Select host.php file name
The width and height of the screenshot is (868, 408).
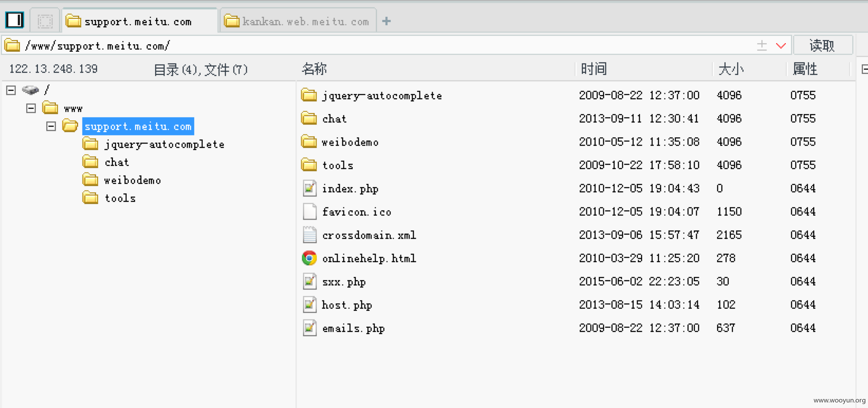tap(347, 305)
